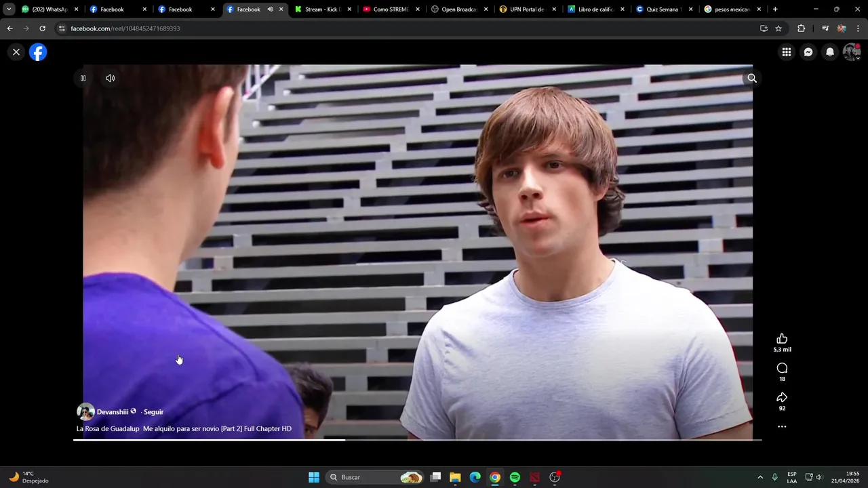Open File Explorer from the taskbar
The height and width of the screenshot is (488, 868).
tap(455, 477)
